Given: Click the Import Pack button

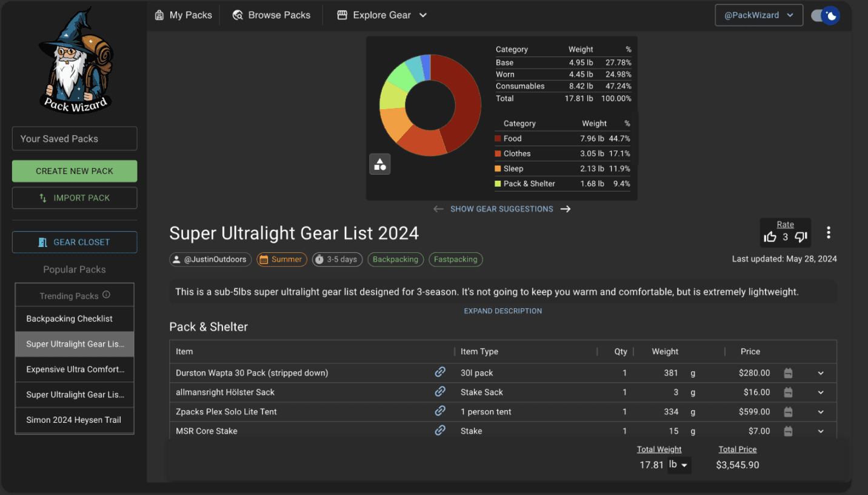Looking at the screenshot, I should [75, 198].
